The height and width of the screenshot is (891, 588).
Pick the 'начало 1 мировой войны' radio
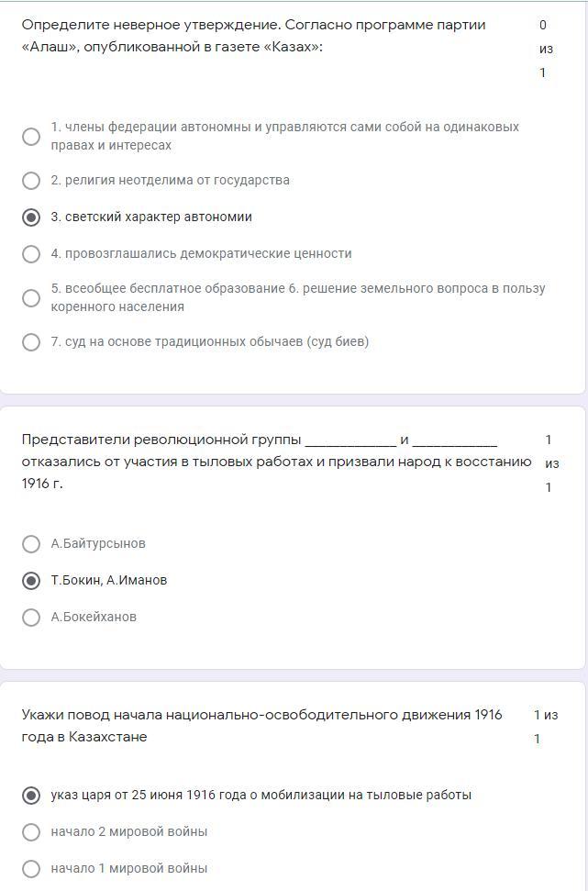click(x=31, y=869)
